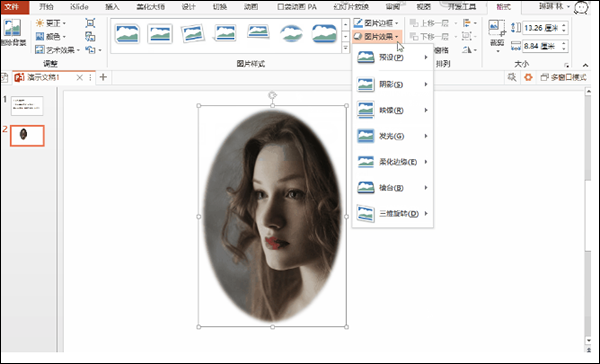The height and width of the screenshot is (364, 600).
Task: Open the Picture Border (图片边框) dropdown
Action: pyautogui.click(x=377, y=23)
